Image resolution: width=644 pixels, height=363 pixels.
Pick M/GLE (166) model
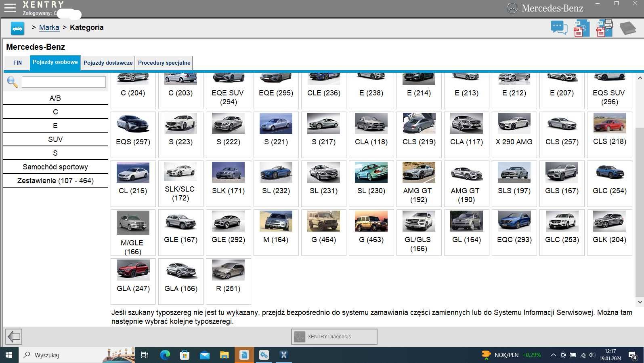tap(133, 232)
